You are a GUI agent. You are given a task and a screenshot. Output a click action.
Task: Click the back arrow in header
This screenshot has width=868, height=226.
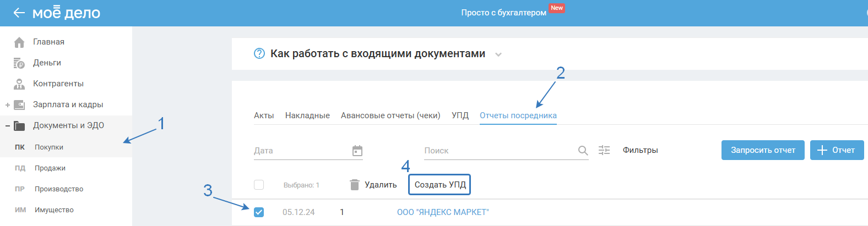[x=19, y=13]
